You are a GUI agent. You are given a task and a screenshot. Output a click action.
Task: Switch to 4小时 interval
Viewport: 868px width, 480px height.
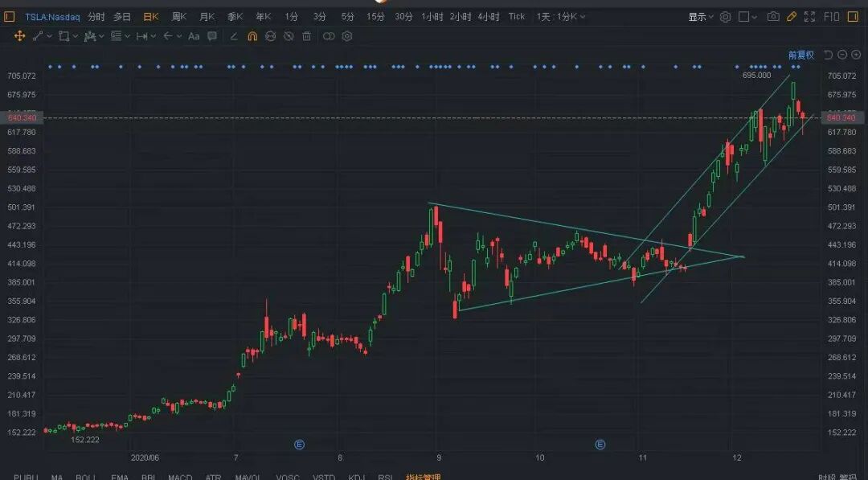click(489, 17)
